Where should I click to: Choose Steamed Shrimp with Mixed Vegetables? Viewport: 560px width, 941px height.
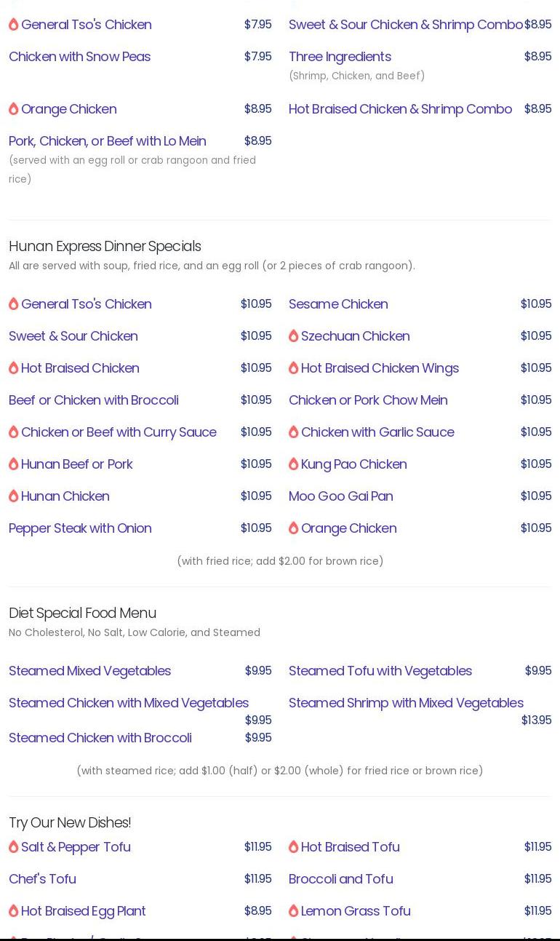pyautogui.click(x=406, y=703)
